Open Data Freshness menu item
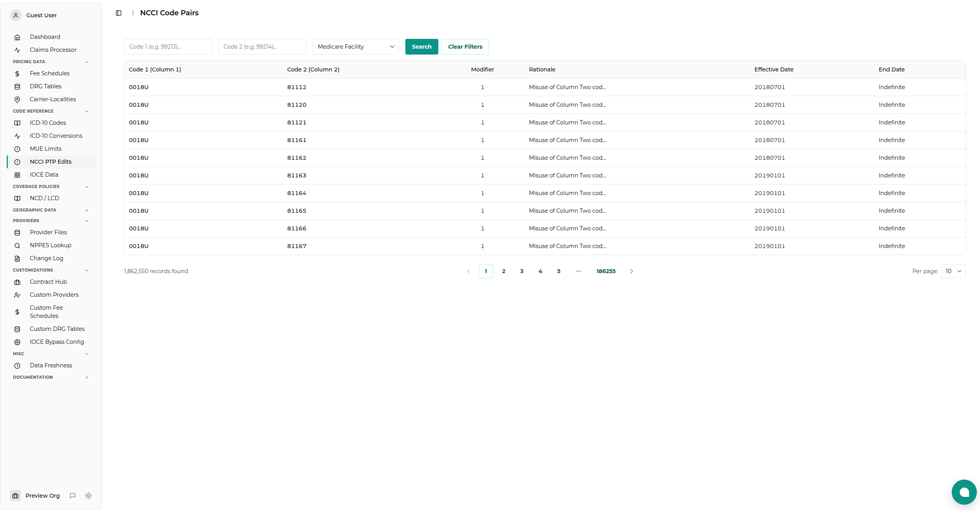This screenshot has height=511, width=980. pos(51,365)
